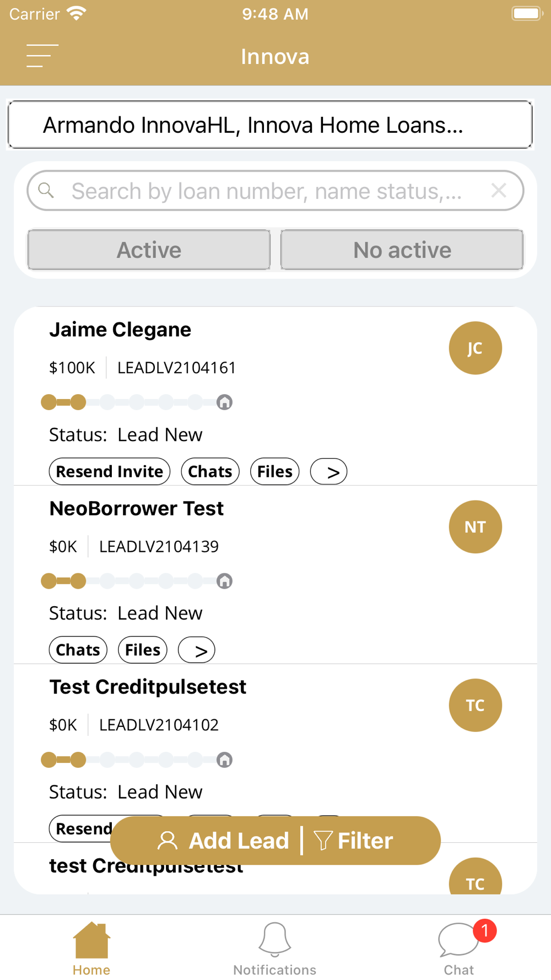The height and width of the screenshot is (980, 551).
Task: Tap the JC avatar circle
Action: click(475, 348)
